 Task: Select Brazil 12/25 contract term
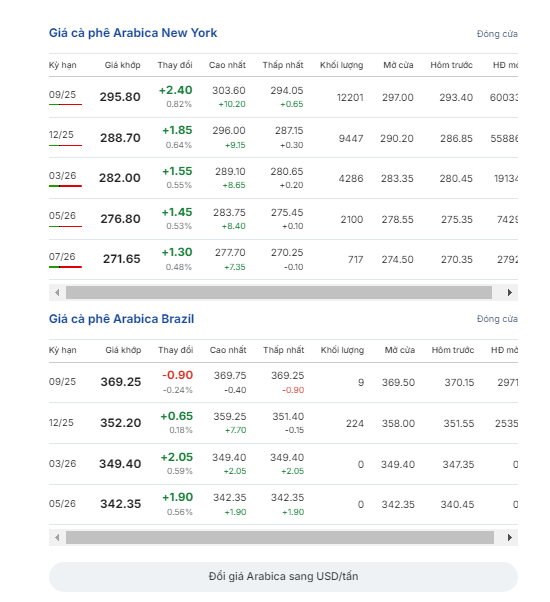(61, 423)
